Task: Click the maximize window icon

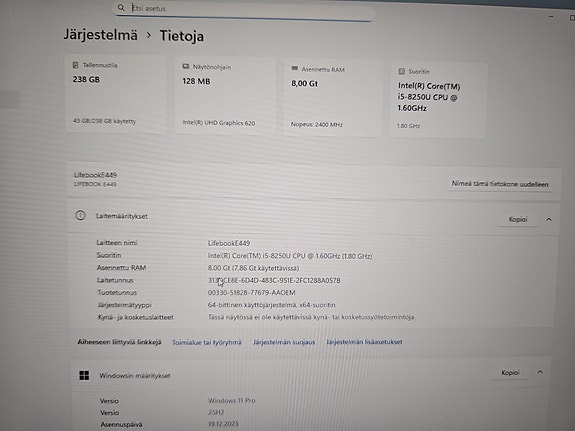Action: point(572,17)
